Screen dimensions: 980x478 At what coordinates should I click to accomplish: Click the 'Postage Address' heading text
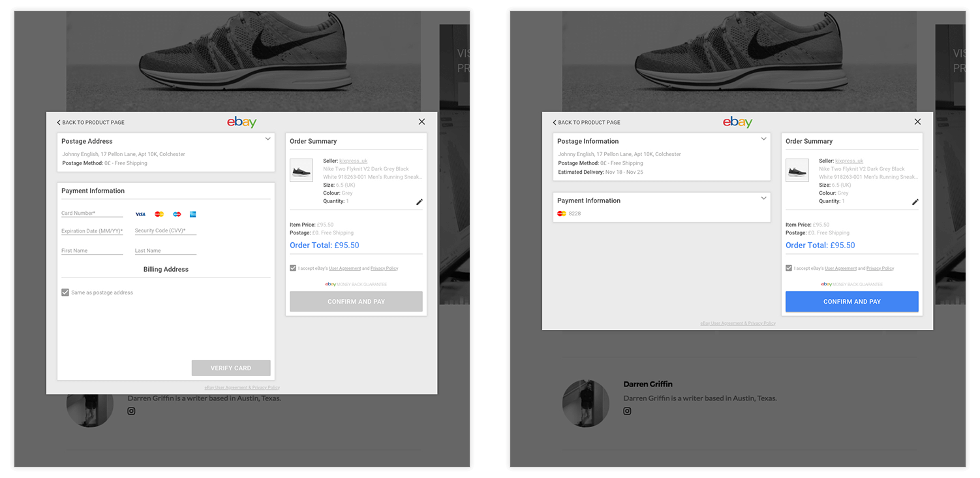click(x=87, y=141)
